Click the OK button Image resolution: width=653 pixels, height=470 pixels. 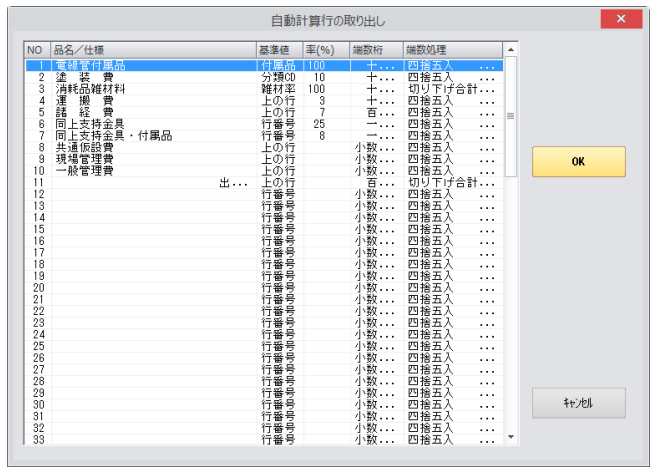(x=578, y=162)
